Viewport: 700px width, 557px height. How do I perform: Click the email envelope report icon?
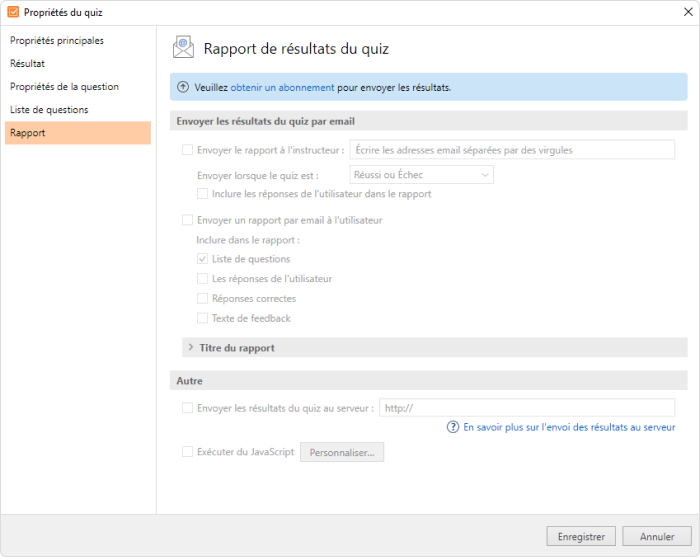pyautogui.click(x=183, y=47)
